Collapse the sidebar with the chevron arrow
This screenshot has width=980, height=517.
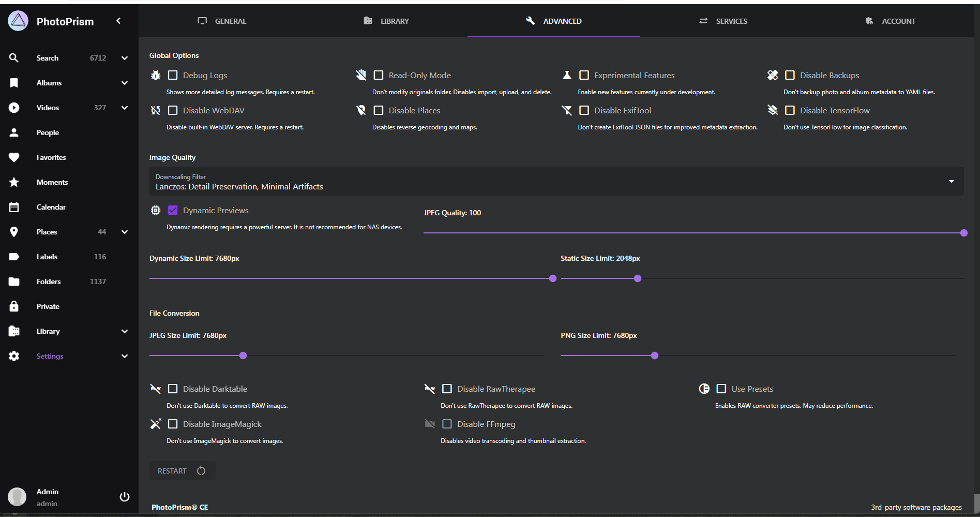(x=118, y=21)
